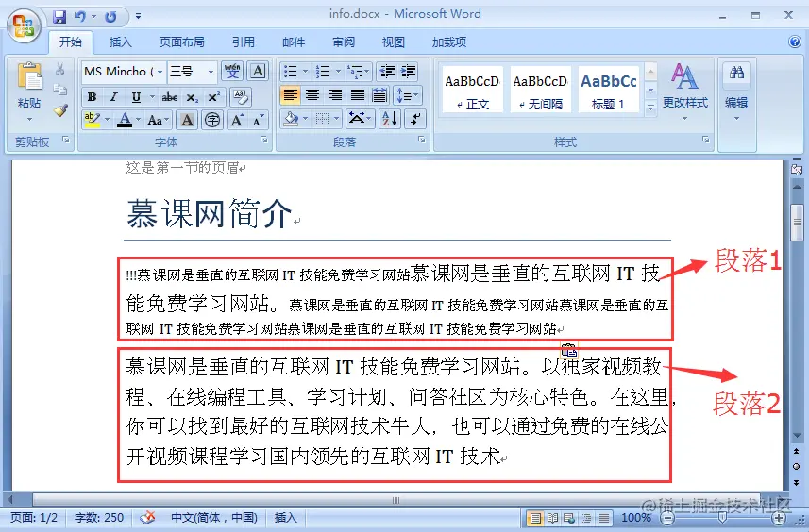Open line spacing options
This screenshot has width=809, height=532.
[x=407, y=95]
